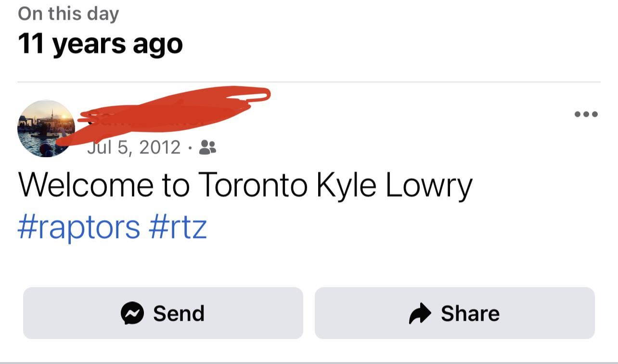Click the friends audience icon
Screen dimensions: 618x364
coord(207,147)
